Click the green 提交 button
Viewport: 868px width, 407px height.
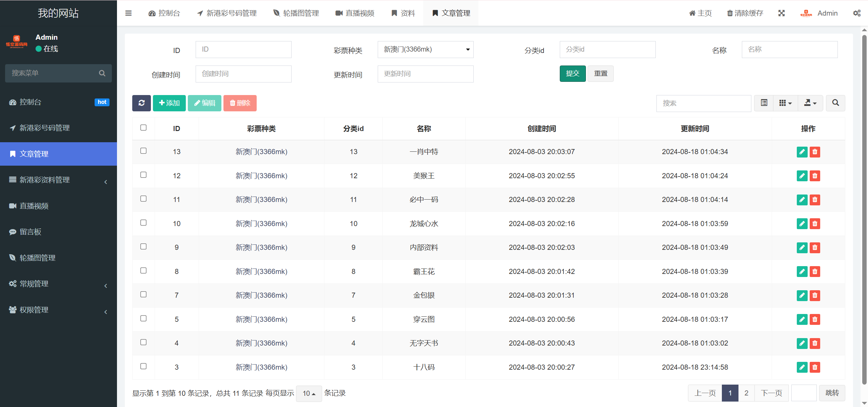point(572,74)
